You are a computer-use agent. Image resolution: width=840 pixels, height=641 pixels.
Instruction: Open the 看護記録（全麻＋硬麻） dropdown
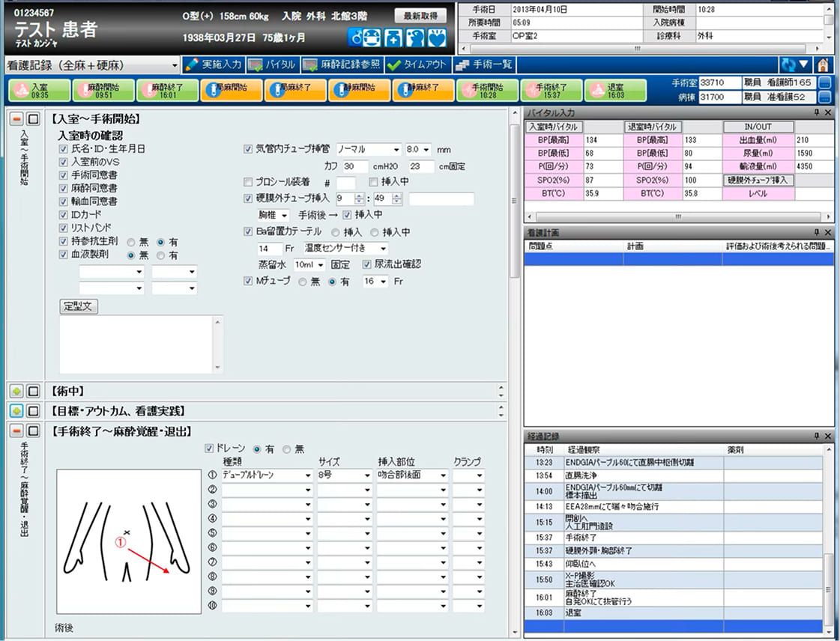click(x=174, y=65)
